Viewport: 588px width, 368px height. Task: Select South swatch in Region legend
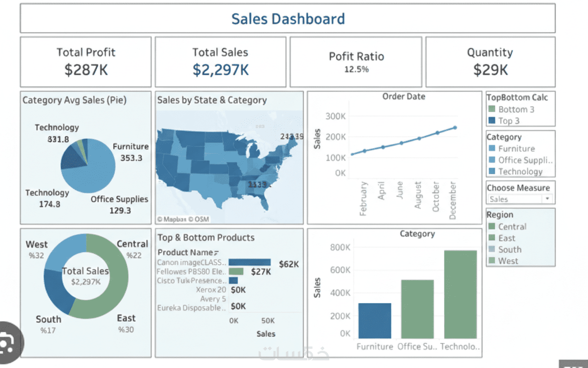(492, 249)
